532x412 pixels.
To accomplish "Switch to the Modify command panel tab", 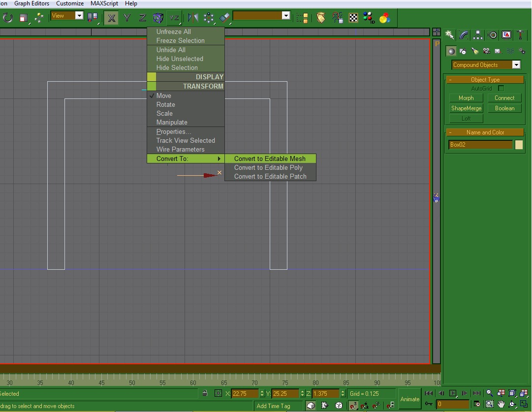I will [464, 35].
